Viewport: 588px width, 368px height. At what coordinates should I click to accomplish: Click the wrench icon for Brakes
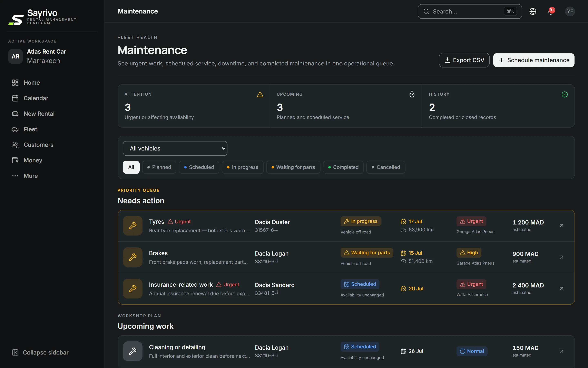coord(133,257)
